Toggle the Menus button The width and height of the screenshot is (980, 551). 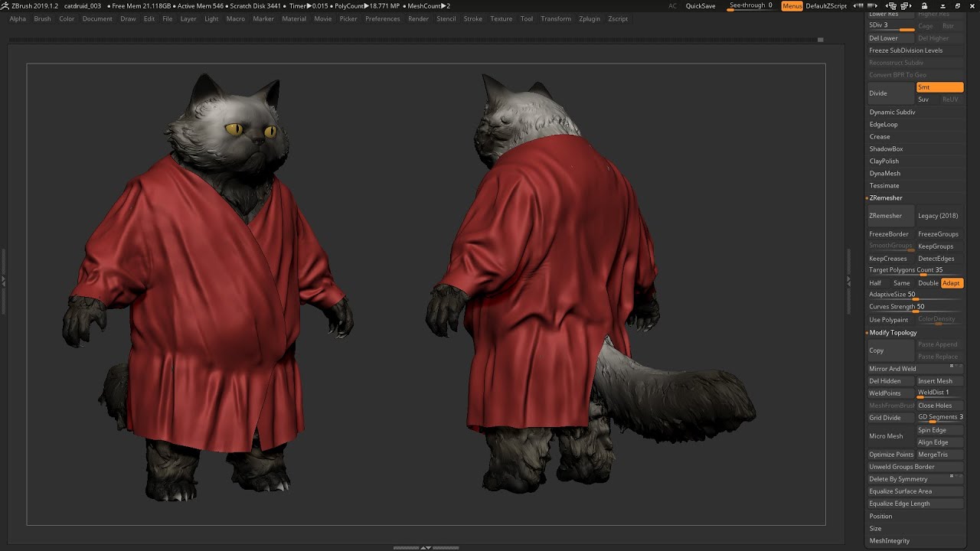tap(792, 6)
